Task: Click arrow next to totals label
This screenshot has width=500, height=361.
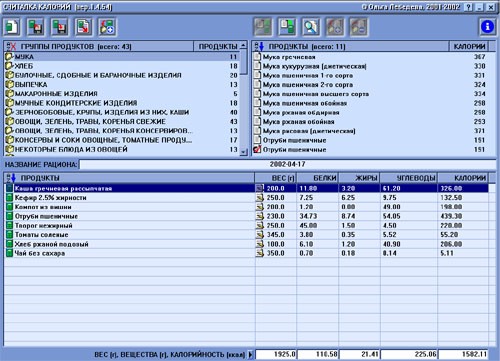Action: click(251, 355)
